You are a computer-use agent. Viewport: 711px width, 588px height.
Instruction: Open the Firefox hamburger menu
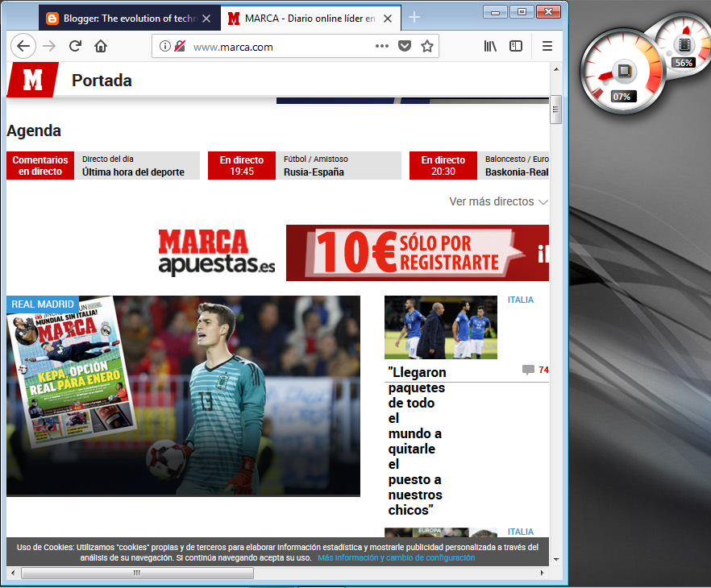[547, 46]
